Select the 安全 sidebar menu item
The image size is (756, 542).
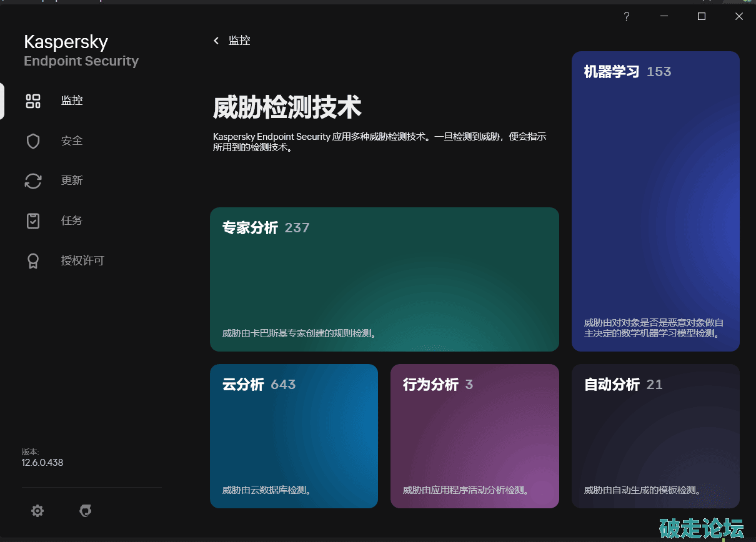coord(72,141)
